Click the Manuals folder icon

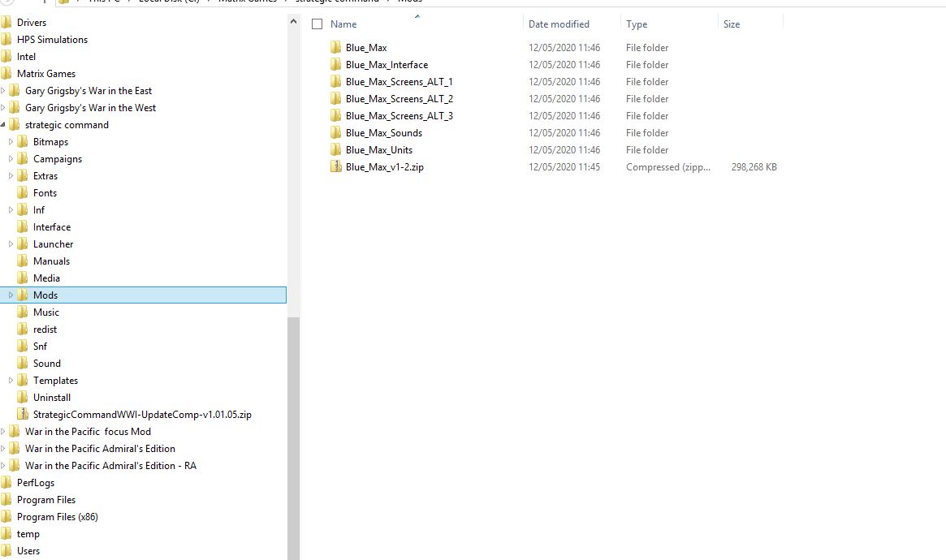coord(22,261)
